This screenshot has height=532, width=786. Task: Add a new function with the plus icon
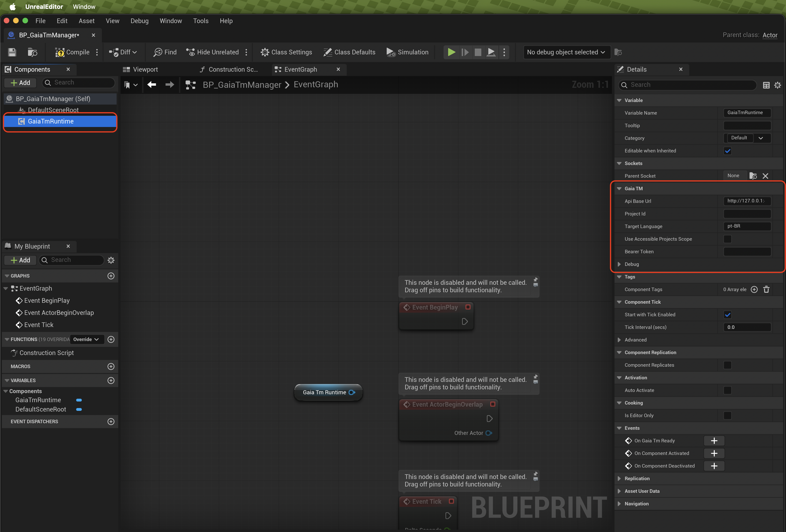click(x=111, y=339)
